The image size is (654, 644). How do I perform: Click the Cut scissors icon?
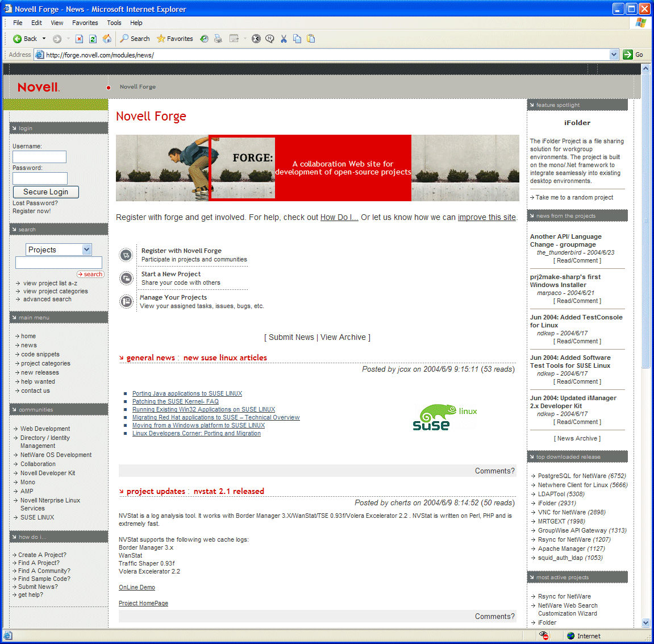[284, 39]
